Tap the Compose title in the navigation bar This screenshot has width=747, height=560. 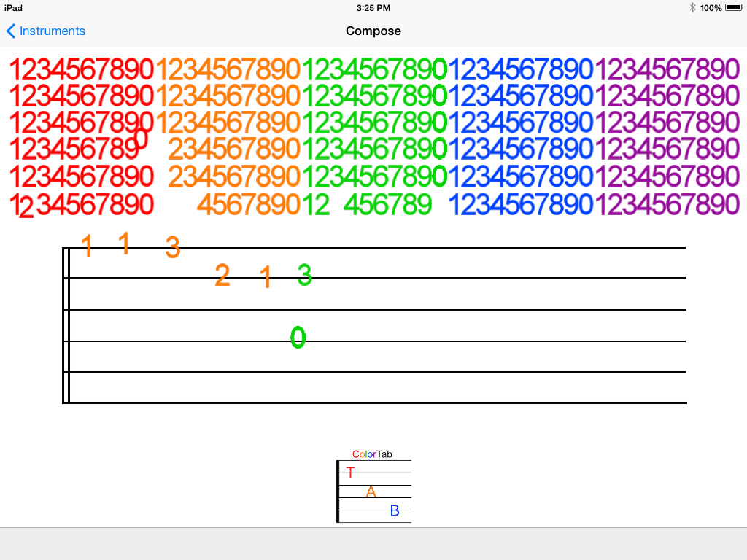point(373,31)
